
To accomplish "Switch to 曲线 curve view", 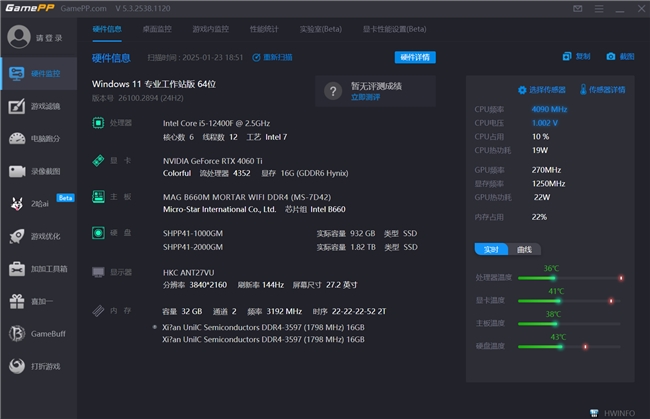I will pos(524,249).
